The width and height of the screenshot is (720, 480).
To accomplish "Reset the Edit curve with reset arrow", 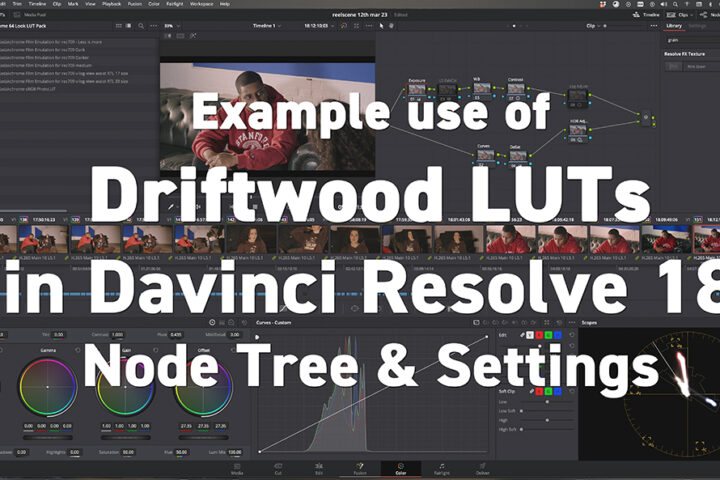I will [572, 335].
